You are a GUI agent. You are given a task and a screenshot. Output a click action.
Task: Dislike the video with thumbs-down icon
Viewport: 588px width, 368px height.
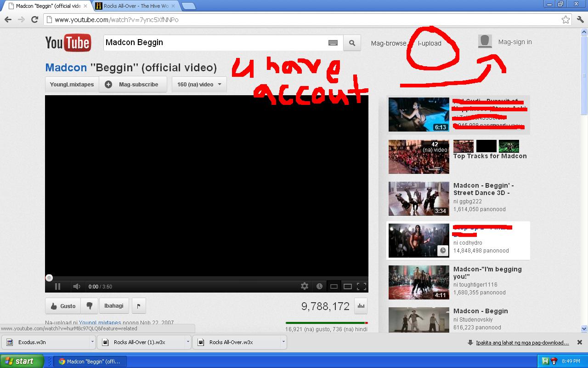click(x=90, y=306)
